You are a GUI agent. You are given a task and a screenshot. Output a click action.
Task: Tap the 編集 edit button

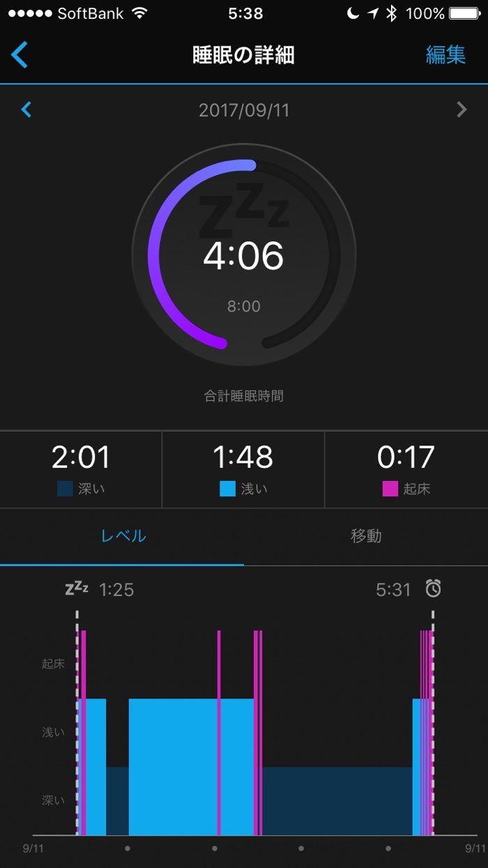point(445,55)
